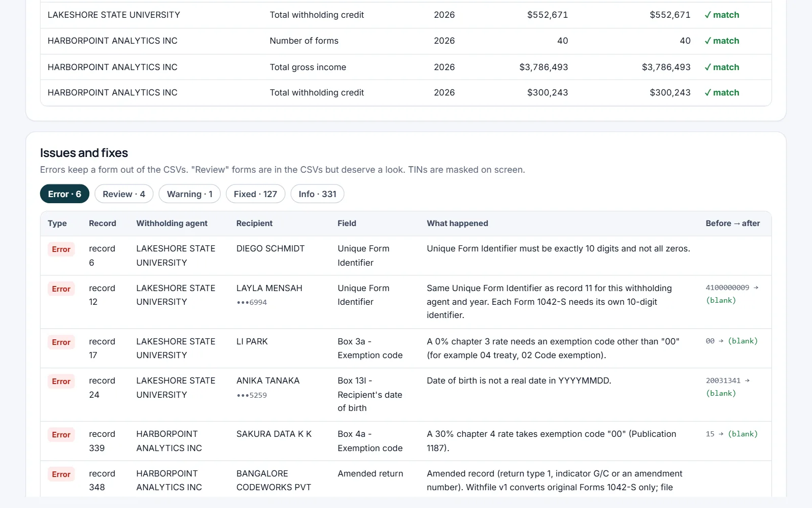Click the 4100000009 → (blank) change value
This screenshot has width=812, height=508.
point(732,294)
